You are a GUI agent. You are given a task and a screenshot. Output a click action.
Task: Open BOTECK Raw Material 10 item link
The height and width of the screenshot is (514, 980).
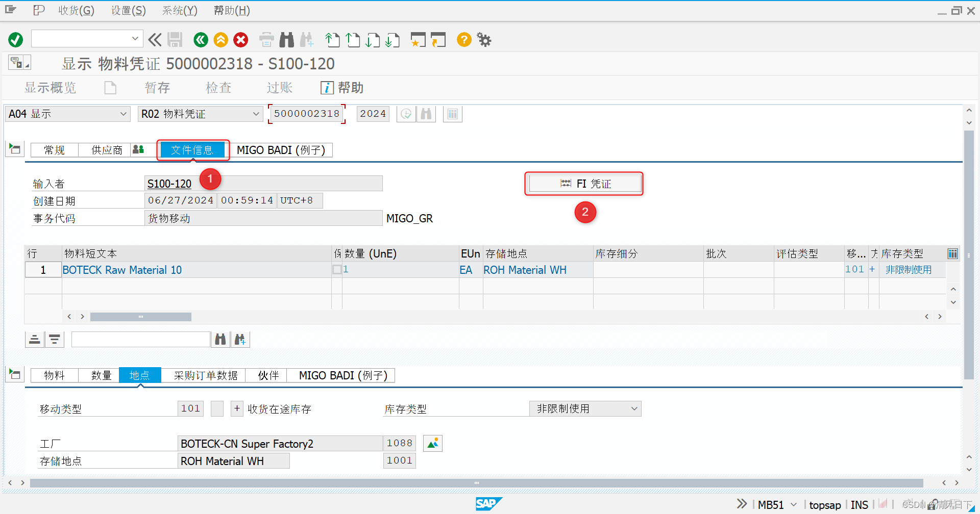[122, 270]
